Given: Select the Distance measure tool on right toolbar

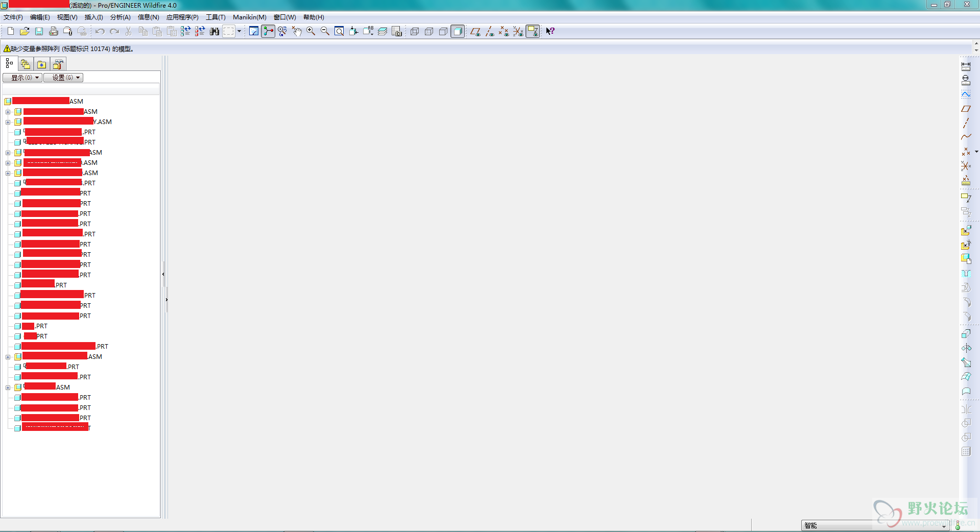Looking at the screenshot, I should point(966,66).
